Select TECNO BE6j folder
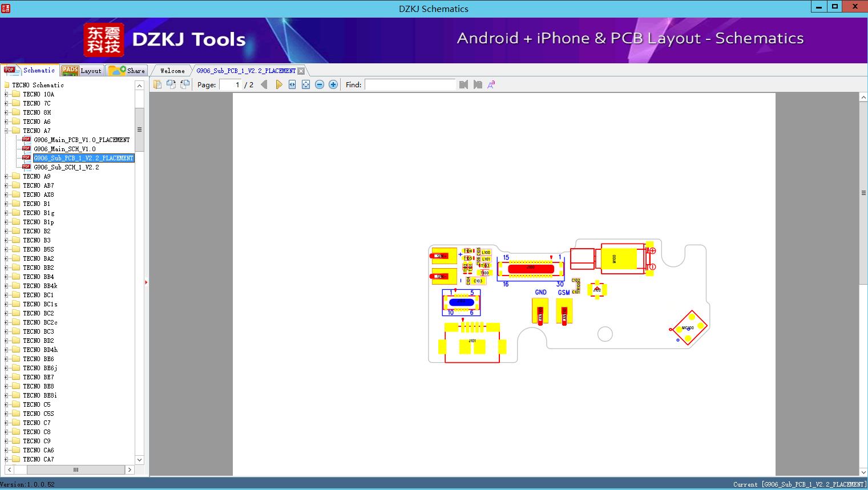 (40, 368)
